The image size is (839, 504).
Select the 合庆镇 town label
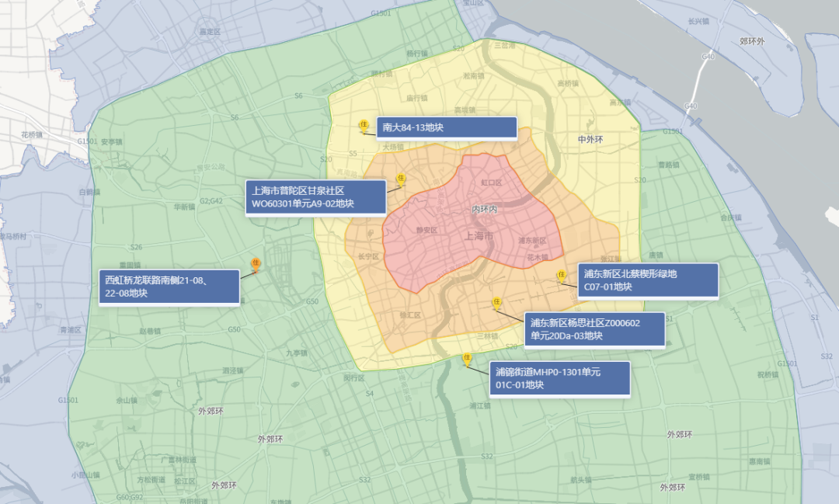click(x=731, y=217)
